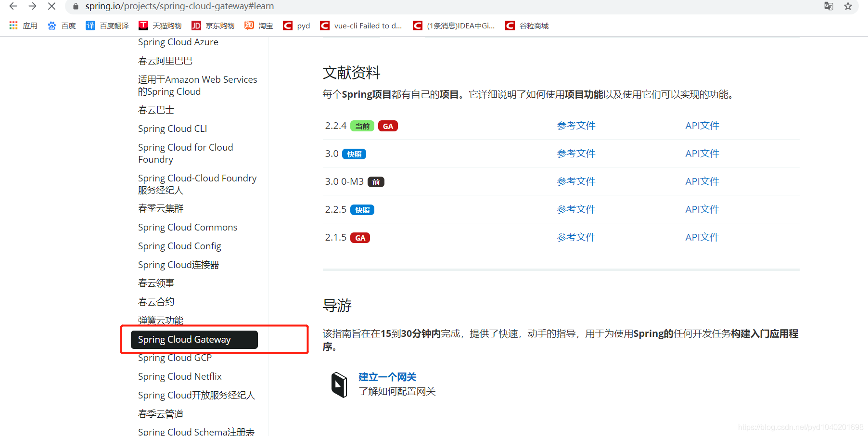Screen dimensions: 868x436
Task: Open the translate page icon
Action: coord(829,6)
